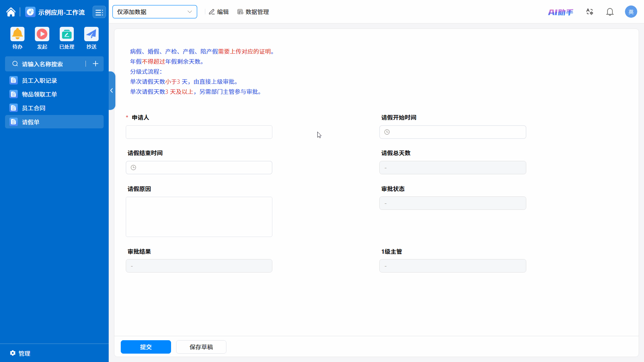Click the 保存草稿 button
Image resolution: width=644 pixels, height=362 pixels.
tap(201, 347)
